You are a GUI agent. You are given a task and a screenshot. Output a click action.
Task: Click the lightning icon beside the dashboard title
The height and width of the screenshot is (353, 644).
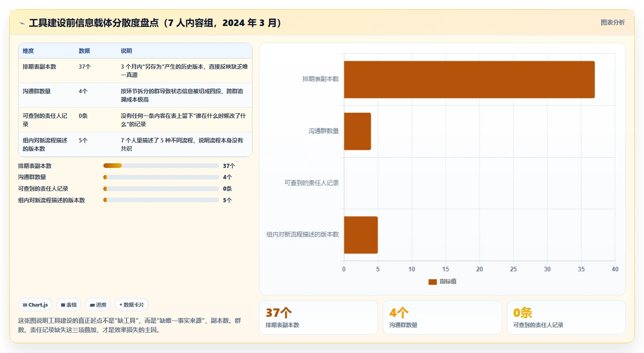pos(22,23)
